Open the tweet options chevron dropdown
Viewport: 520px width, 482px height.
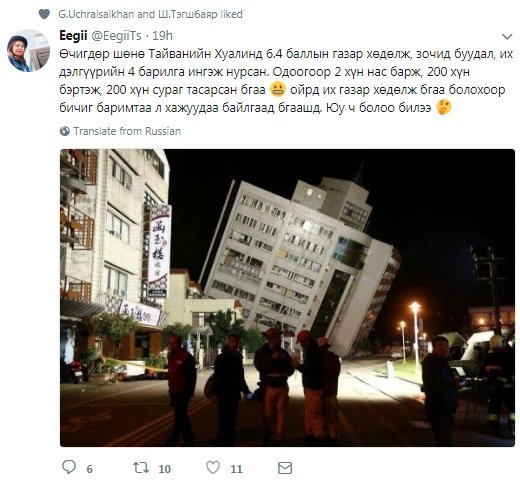coord(507,36)
